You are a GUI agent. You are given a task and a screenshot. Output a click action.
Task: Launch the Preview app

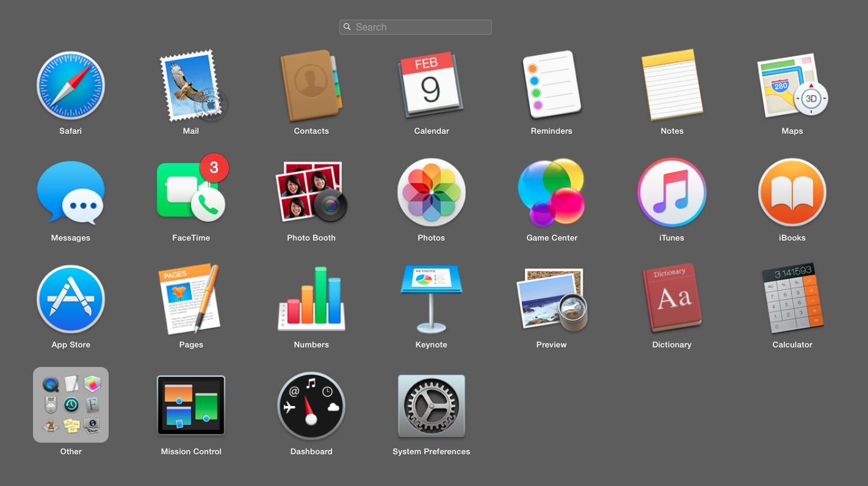coord(552,299)
